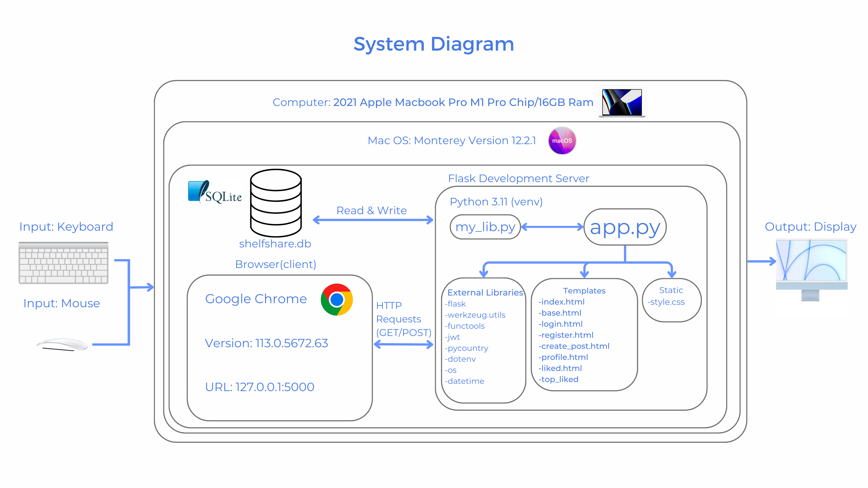Viewport: 868px width, 488px height.
Task: Click the SQLite logo icon
Action: pos(215,192)
